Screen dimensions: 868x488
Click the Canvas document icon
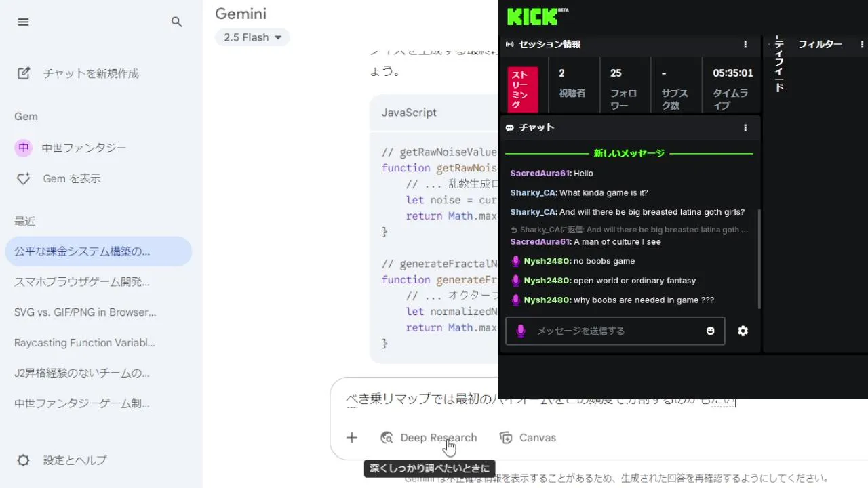[x=506, y=438]
